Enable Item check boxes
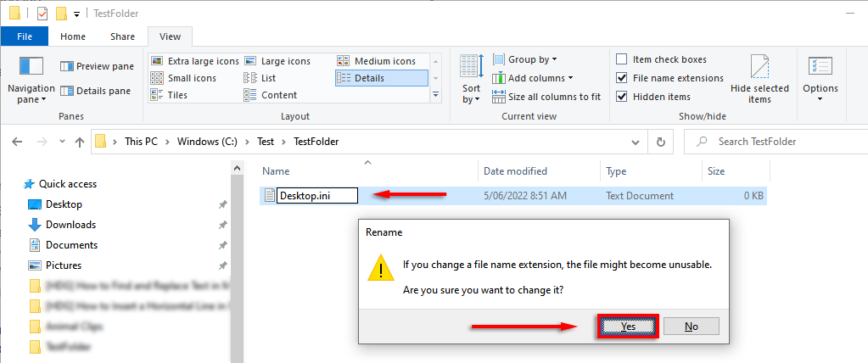Image resolution: width=868 pixels, height=363 pixels. (622, 59)
